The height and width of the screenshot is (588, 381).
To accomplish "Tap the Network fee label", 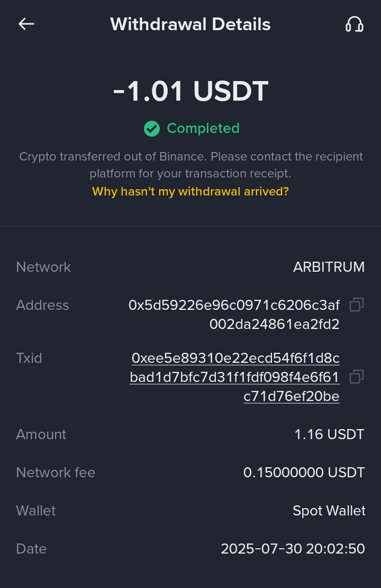I will (x=56, y=473).
